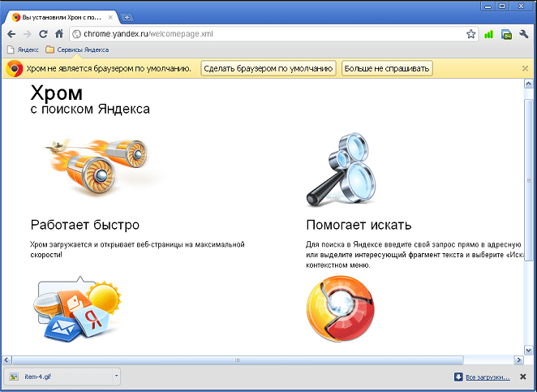Click Сделать браузером по умолчанию button
537x392 pixels.
click(x=268, y=68)
